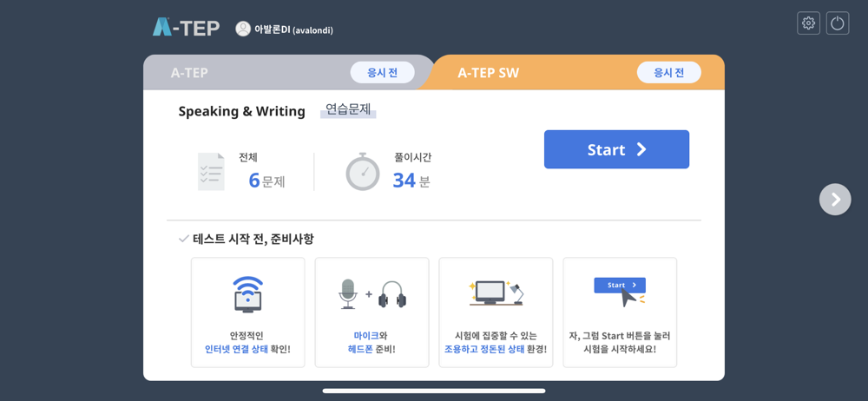Click the A-TEP logo
Viewport: 868px width, 401px height.
click(186, 27)
